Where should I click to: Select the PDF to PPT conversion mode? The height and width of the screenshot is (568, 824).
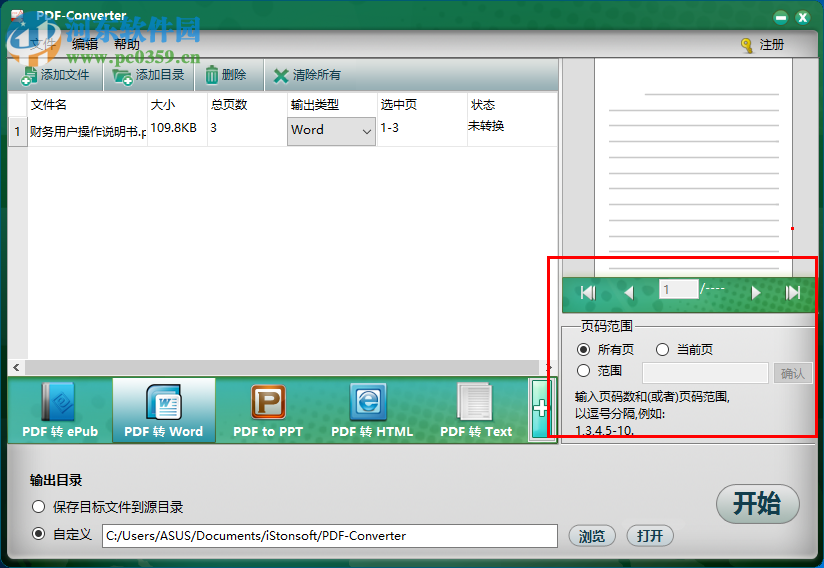[x=268, y=410]
